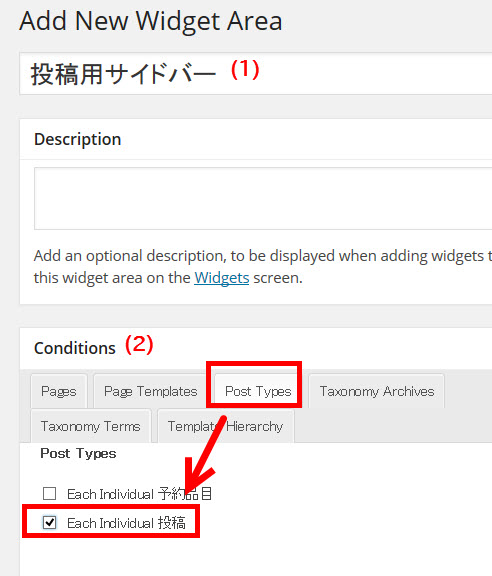Click the Post Types section heading below tabs
The image size is (492, 576).
click(78, 453)
